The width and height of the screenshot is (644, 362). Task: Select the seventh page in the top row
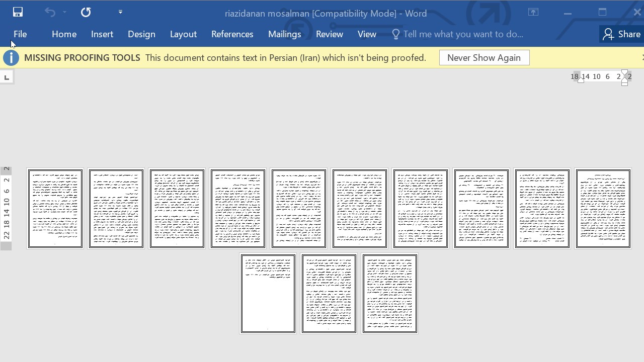point(421,209)
